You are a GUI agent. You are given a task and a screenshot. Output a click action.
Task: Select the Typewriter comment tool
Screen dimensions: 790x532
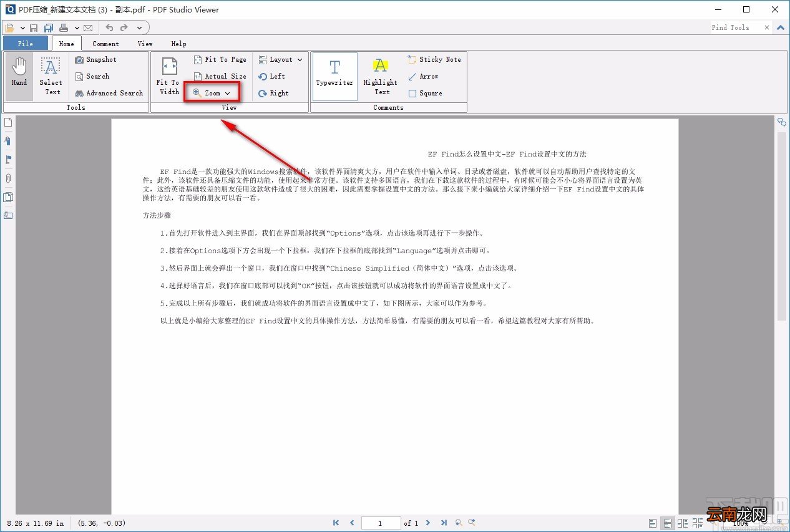pyautogui.click(x=335, y=77)
